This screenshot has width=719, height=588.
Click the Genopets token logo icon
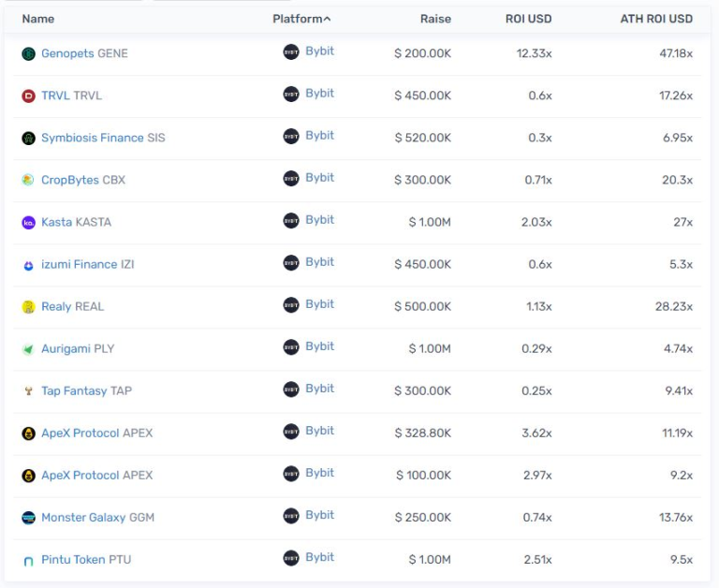click(28, 54)
